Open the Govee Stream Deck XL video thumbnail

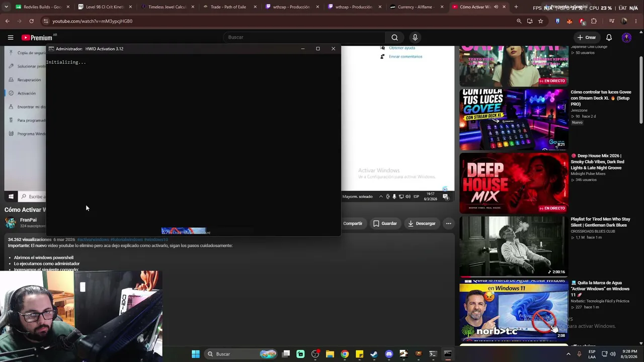coord(514,120)
